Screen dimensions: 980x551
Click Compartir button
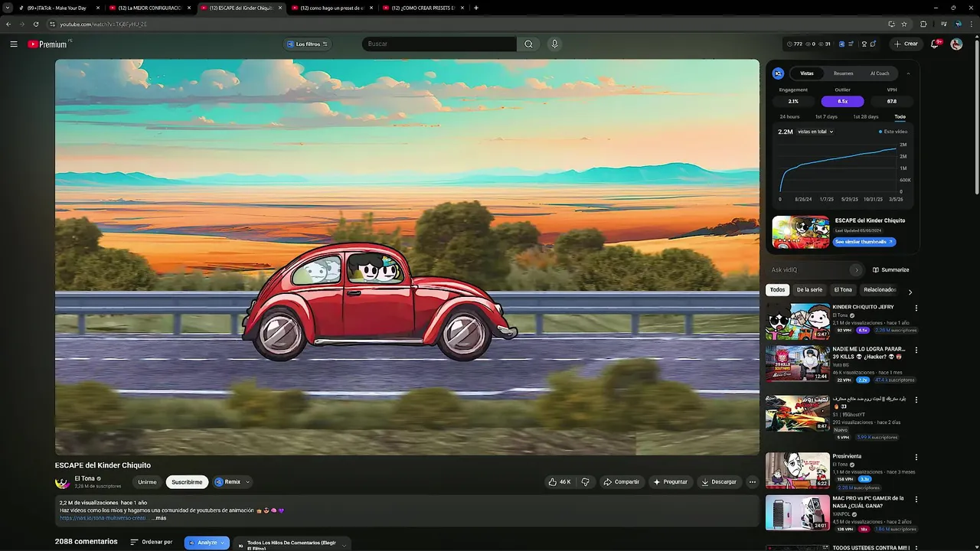[621, 482]
